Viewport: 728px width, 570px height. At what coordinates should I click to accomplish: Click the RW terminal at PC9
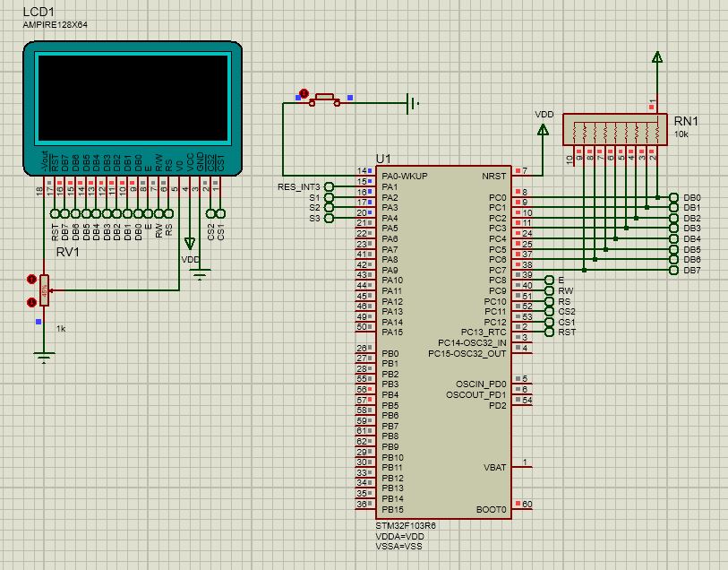tap(549, 290)
